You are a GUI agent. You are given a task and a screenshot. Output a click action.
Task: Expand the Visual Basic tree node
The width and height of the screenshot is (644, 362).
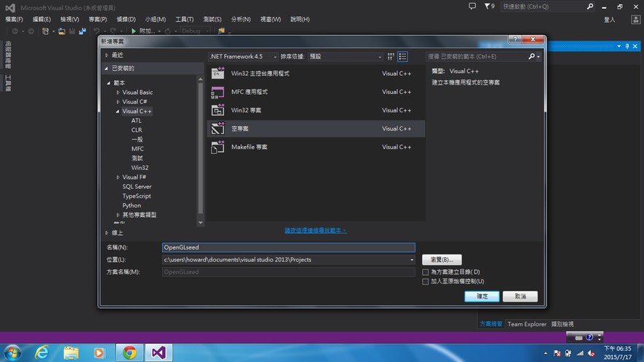click(x=118, y=93)
